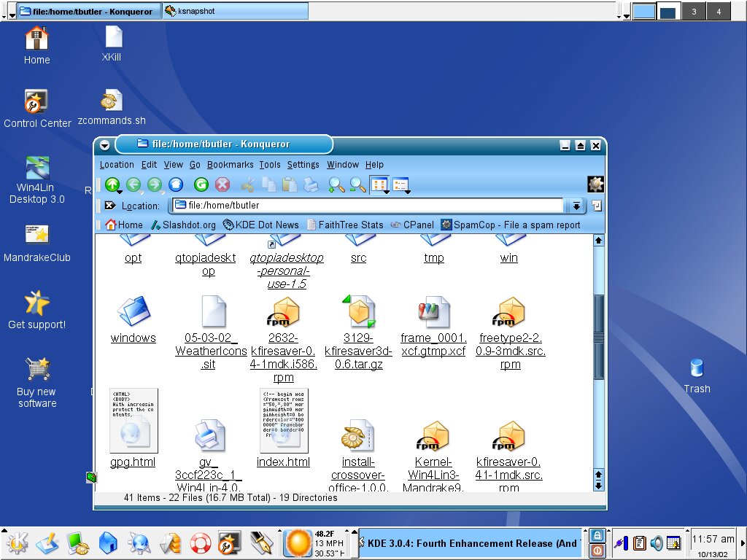The width and height of the screenshot is (747, 560).
Task: Click the Up directory toolbar button
Action: point(112,185)
